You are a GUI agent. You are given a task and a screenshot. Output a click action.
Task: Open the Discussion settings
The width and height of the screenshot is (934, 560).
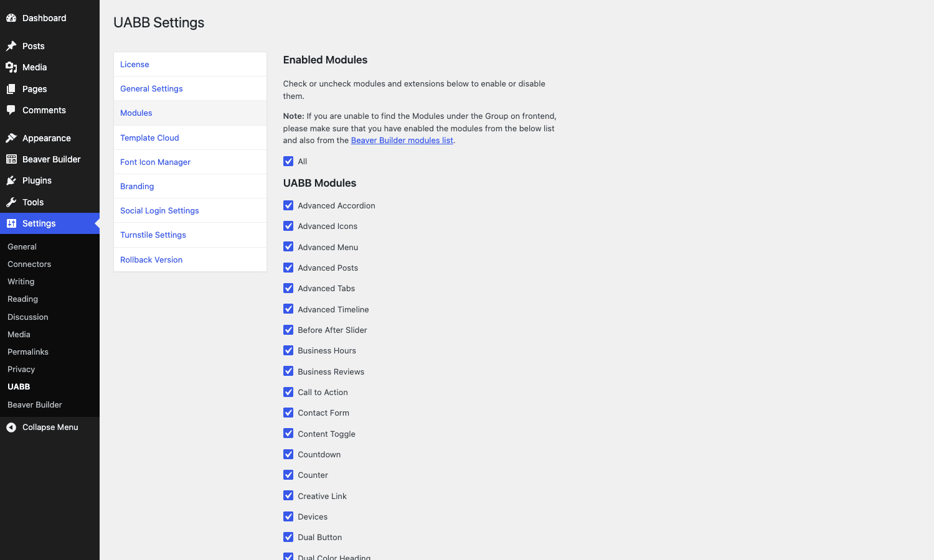click(x=50, y=317)
